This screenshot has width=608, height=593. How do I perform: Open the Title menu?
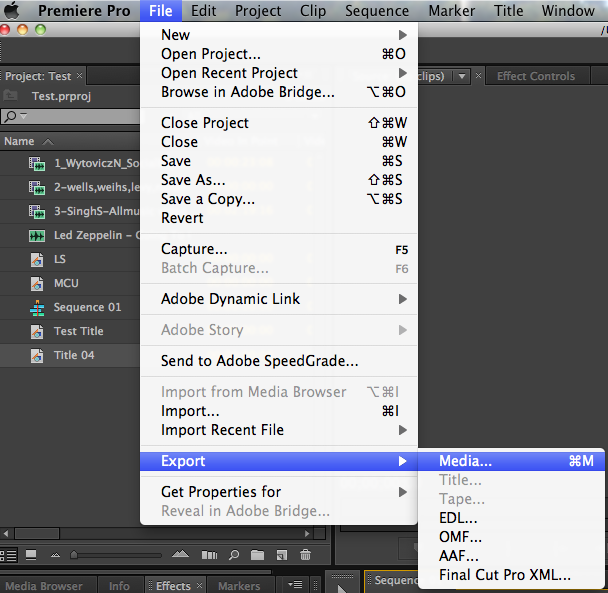[x=508, y=11]
